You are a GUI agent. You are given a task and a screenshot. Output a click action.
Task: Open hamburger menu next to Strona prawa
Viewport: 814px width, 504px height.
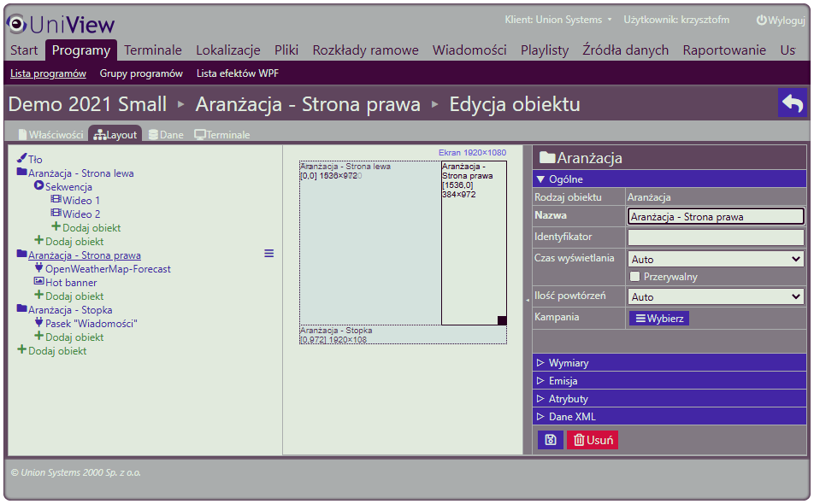(268, 254)
